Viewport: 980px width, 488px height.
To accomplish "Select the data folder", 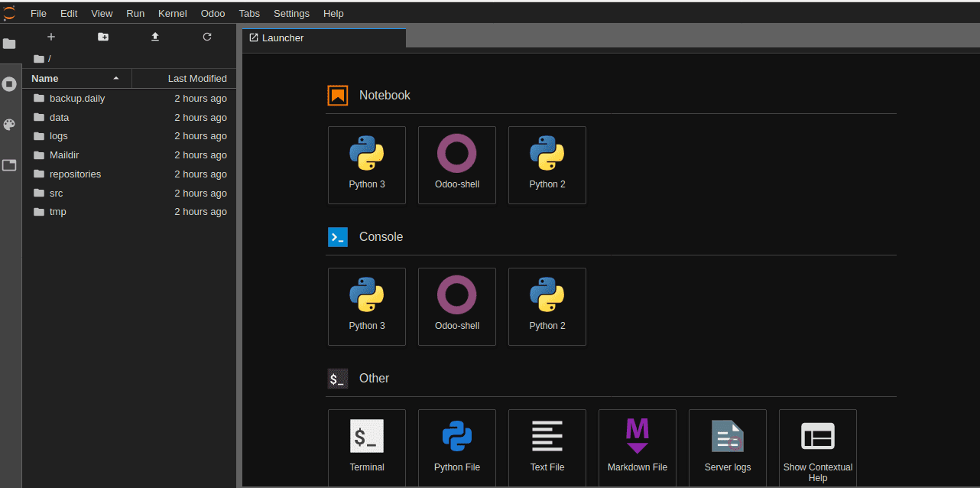I will coord(129,118).
